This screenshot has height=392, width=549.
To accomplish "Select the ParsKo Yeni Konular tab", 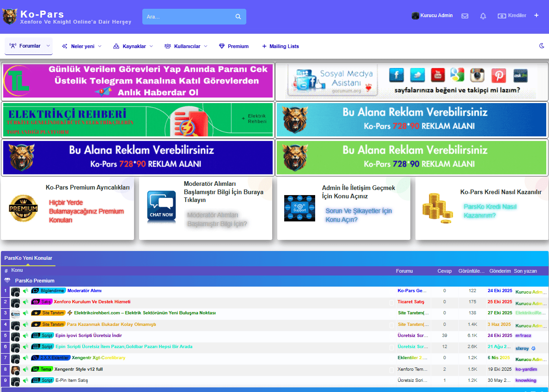I will (x=28, y=258).
